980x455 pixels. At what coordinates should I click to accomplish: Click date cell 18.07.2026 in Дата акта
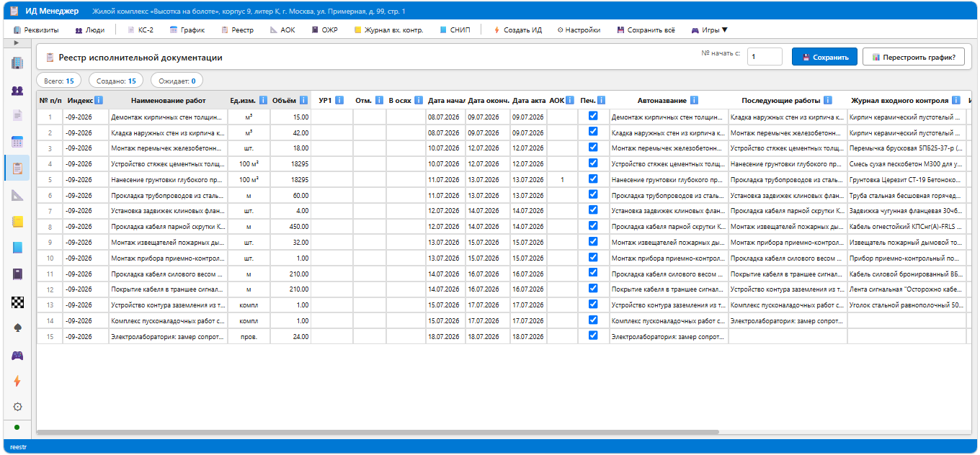[528, 336]
